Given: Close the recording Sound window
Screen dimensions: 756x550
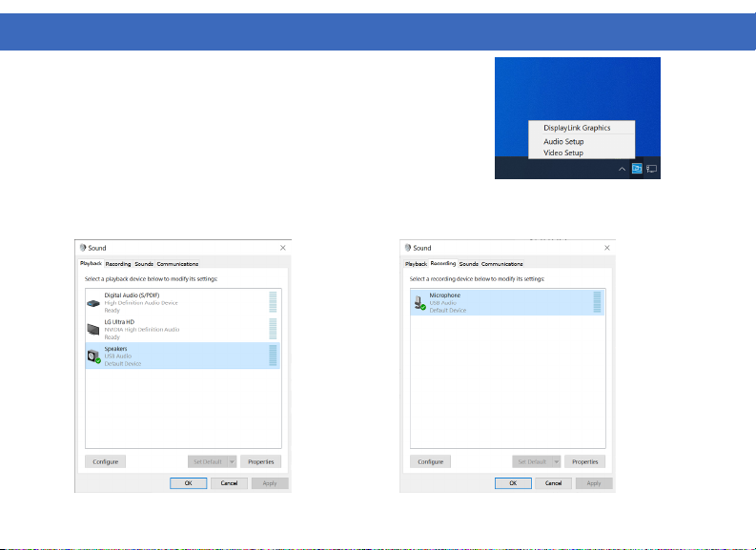Looking at the screenshot, I should (607, 247).
